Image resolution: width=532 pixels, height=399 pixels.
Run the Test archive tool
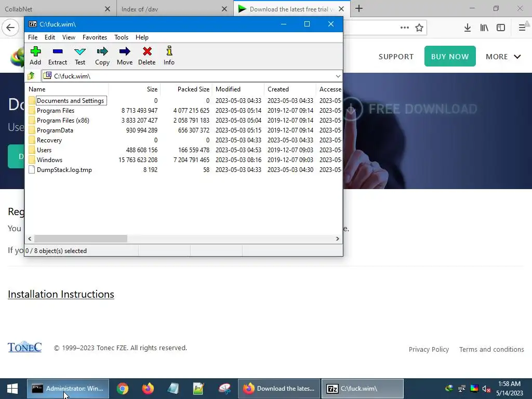tap(79, 56)
